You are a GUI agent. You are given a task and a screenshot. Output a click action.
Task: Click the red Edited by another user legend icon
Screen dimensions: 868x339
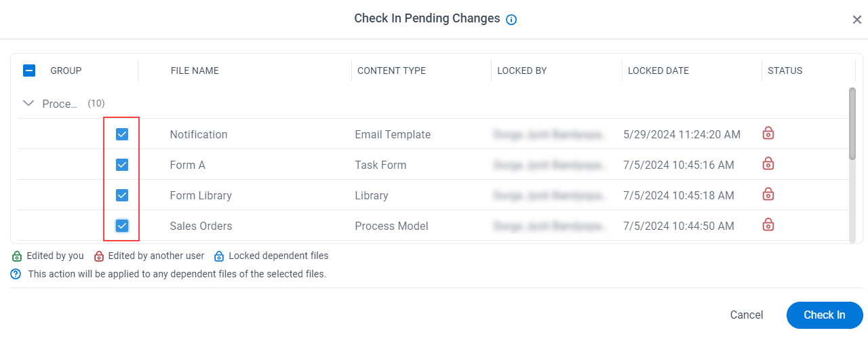[x=98, y=256]
